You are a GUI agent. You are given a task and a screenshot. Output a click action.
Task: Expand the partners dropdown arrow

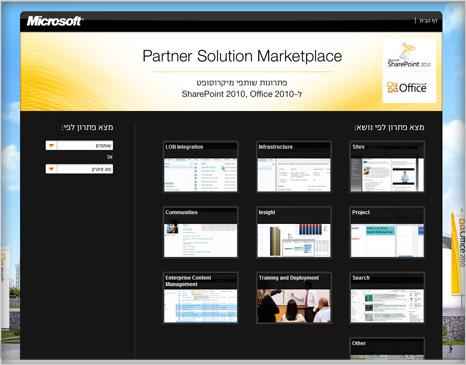[51, 145]
